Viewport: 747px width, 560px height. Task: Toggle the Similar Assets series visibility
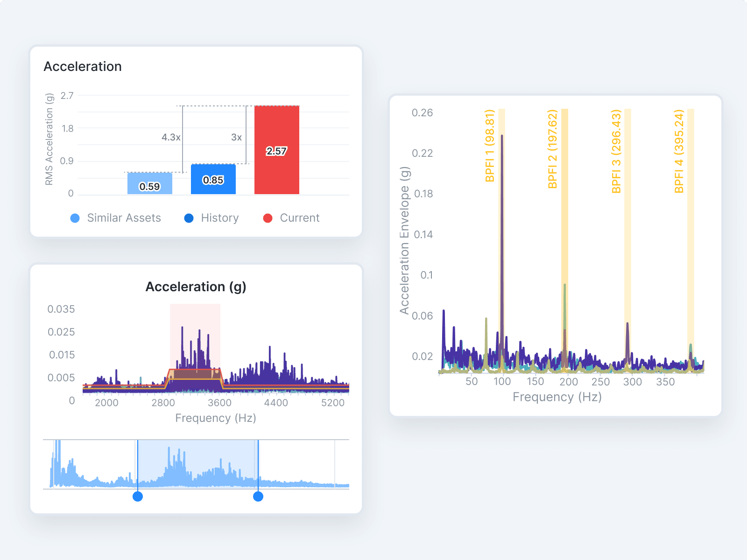[124, 218]
